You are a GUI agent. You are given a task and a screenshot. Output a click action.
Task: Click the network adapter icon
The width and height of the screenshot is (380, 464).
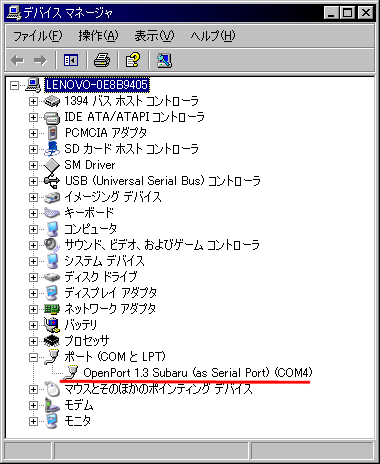click(x=52, y=309)
